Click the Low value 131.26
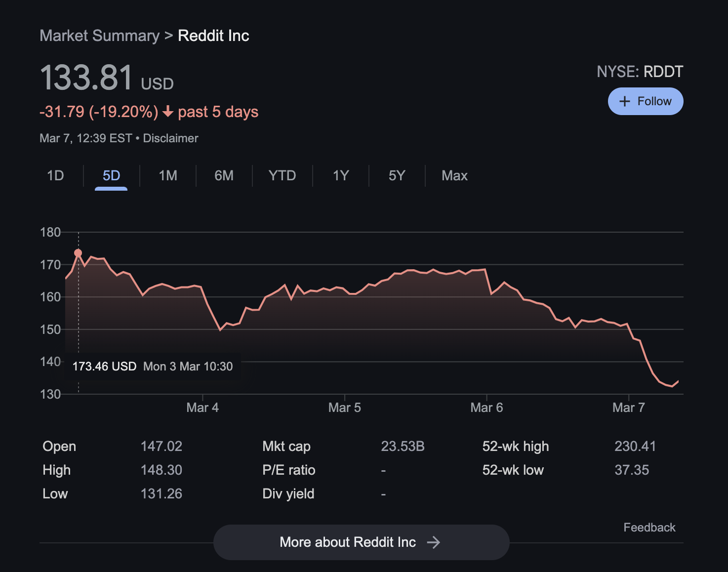The width and height of the screenshot is (728, 572). 162,494
